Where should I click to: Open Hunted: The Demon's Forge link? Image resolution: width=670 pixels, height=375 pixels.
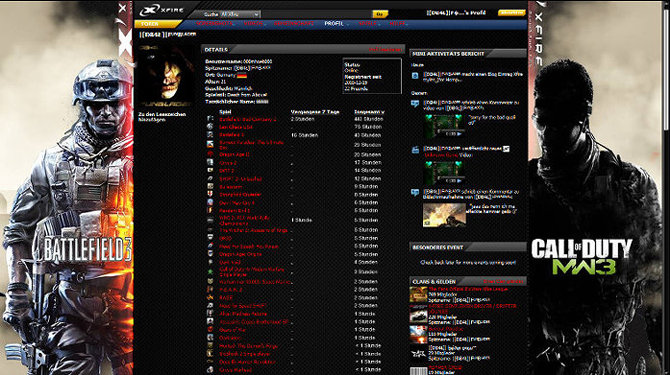point(248,346)
